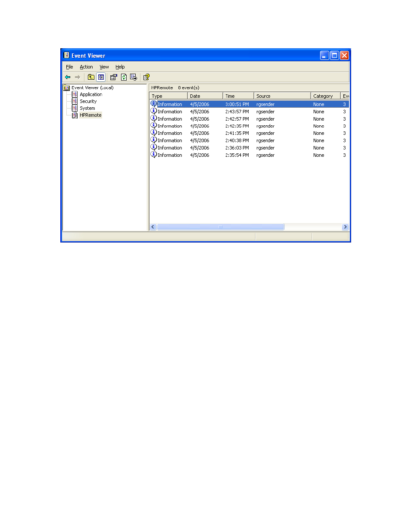Open the Properties toolbar icon
411x532 pixels.
click(x=114, y=77)
